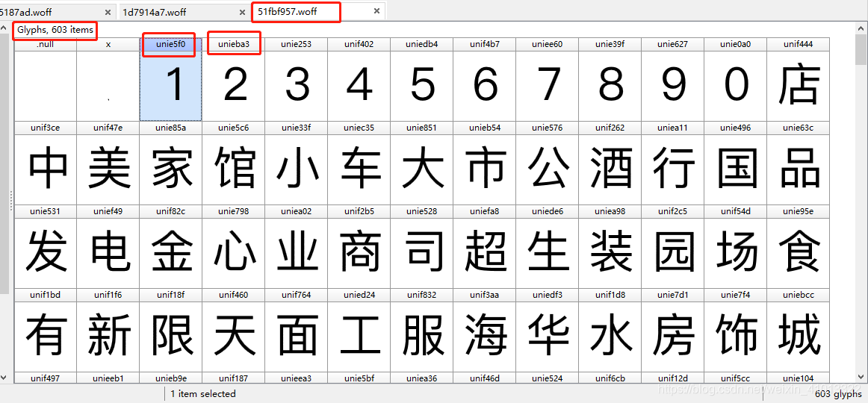868x403 pixels.
Task: Select glyph unie85a showing 家
Action: [x=170, y=163]
